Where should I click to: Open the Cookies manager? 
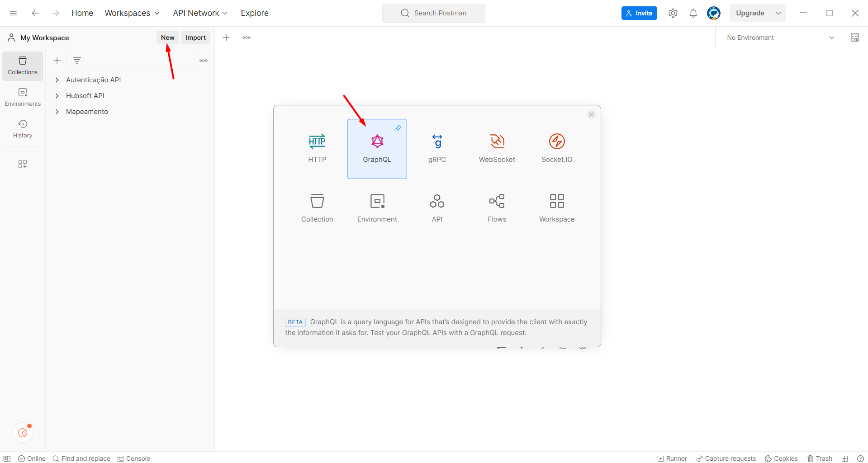tap(781, 458)
